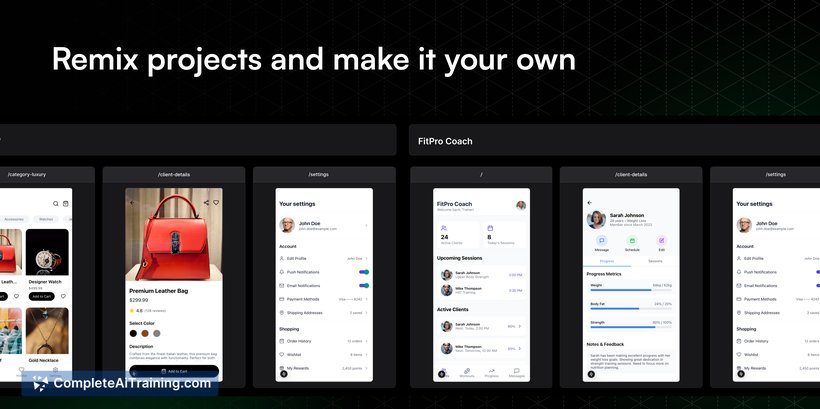Image resolution: width=820 pixels, height=409 pixels.
Task: Switch to the Progress tab in Sarah Johnson's profile
Action: (607, 261)
